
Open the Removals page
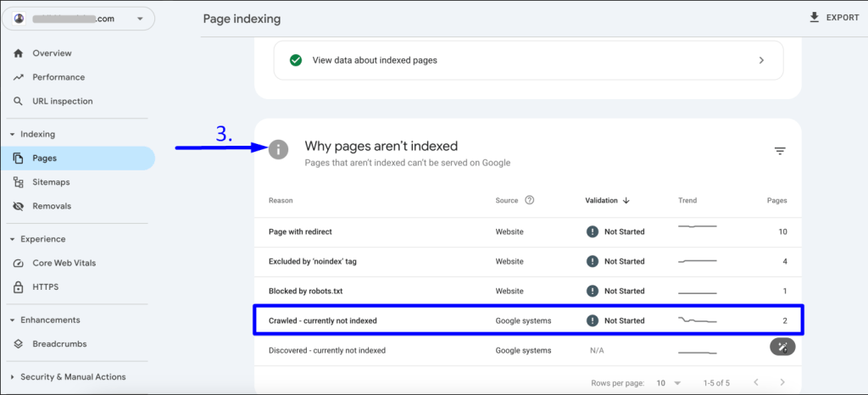[x=52, y=206]
